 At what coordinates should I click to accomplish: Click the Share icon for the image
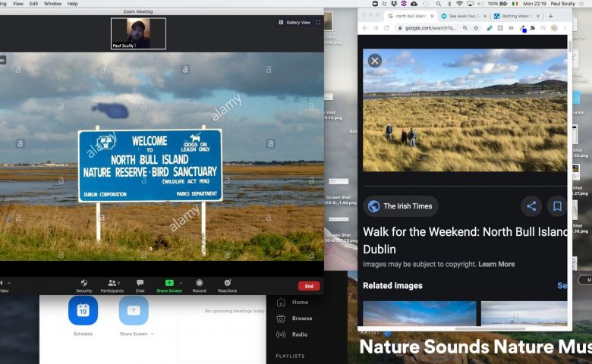tap(531, 206)
